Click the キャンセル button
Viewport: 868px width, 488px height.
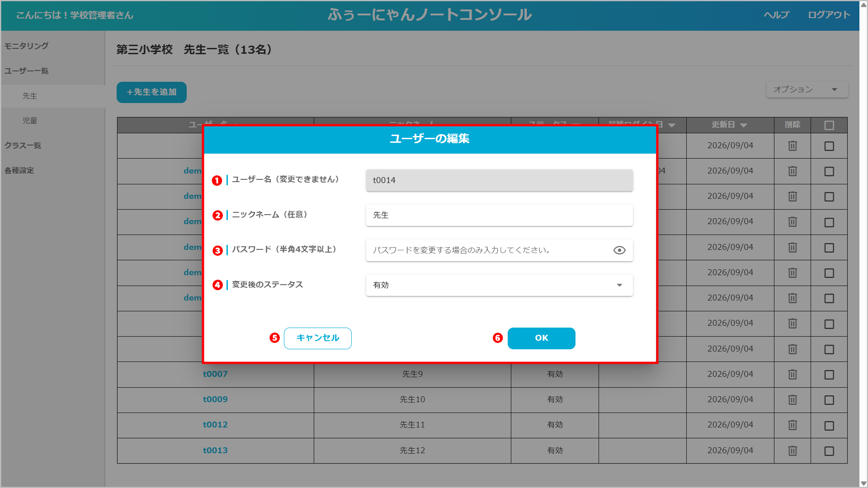pyautogui.click(x=318, y=338)
